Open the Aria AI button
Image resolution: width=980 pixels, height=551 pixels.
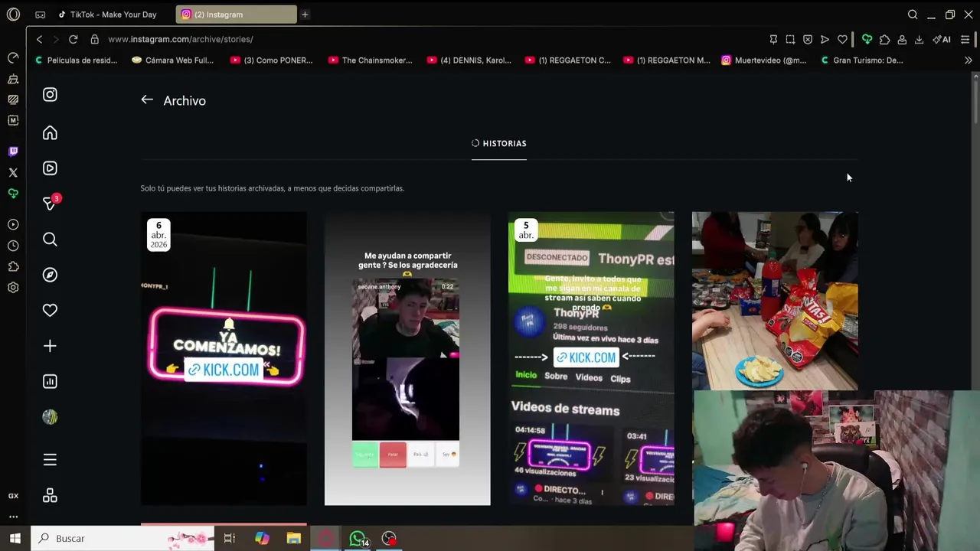tap(942, 39)
